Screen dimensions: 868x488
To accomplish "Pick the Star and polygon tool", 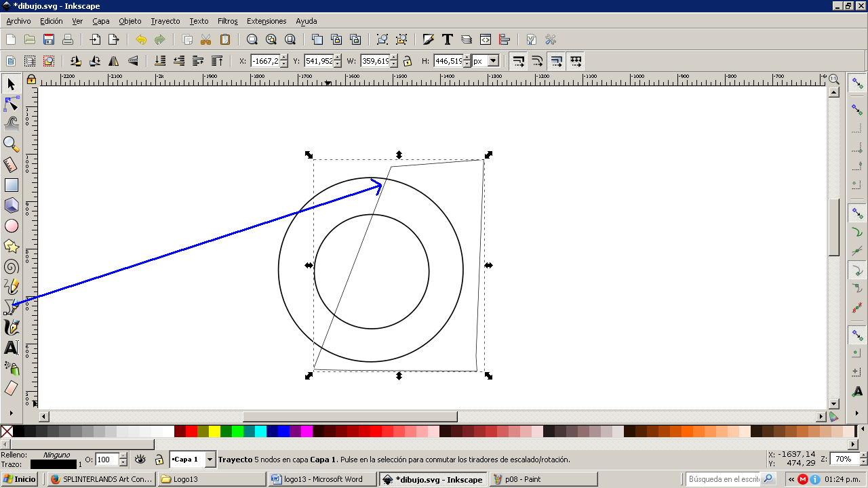I will click(12, 246).
